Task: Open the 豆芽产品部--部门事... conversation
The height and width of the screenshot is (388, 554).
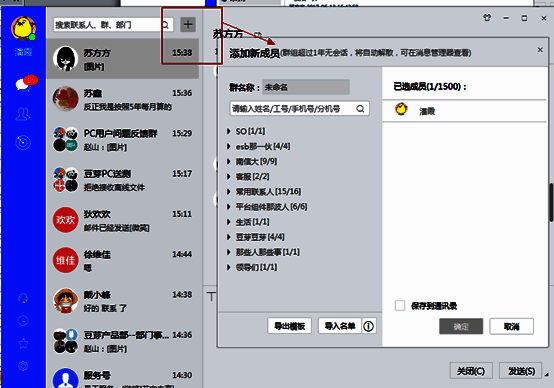Action: pyautogui.click(x=123, y=341)
